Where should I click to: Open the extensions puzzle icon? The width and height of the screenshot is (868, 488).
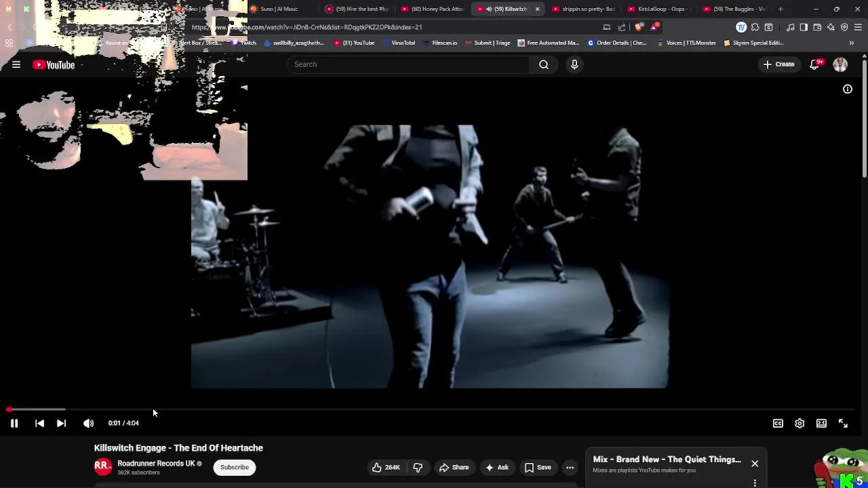pos(755,27)
